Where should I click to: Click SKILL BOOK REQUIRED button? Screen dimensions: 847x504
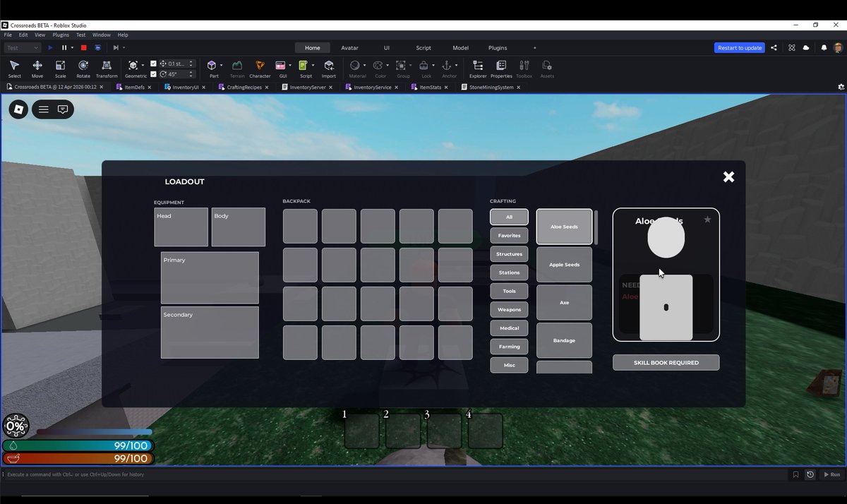point(666,362)
